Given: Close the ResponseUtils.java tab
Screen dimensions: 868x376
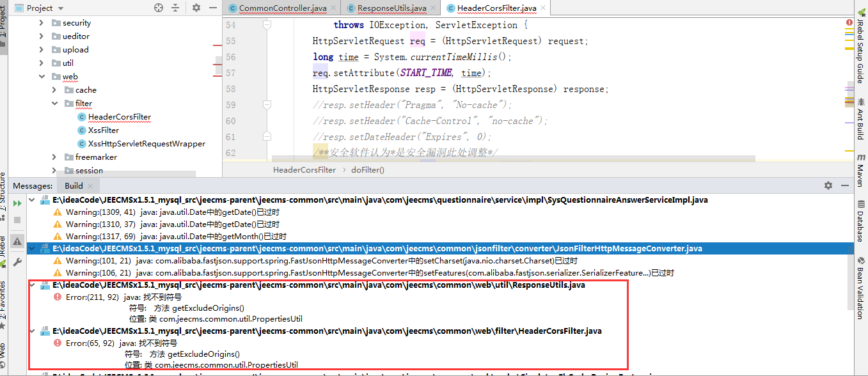Looking at the screenshot, I should 433,8.
